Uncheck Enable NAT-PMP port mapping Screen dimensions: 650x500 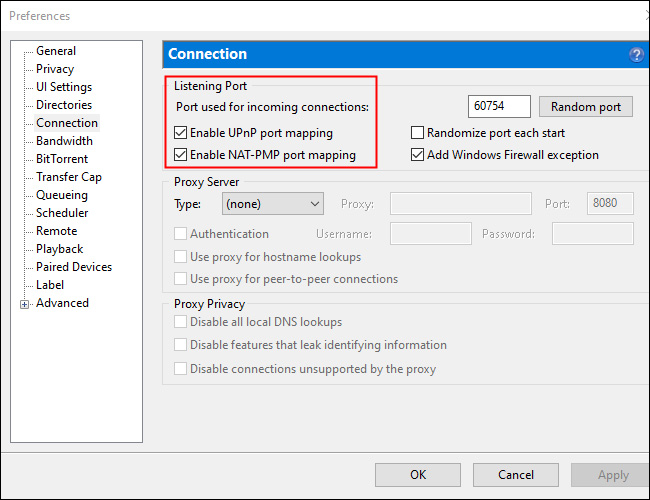pyautogui.click(x=181, y=155)
